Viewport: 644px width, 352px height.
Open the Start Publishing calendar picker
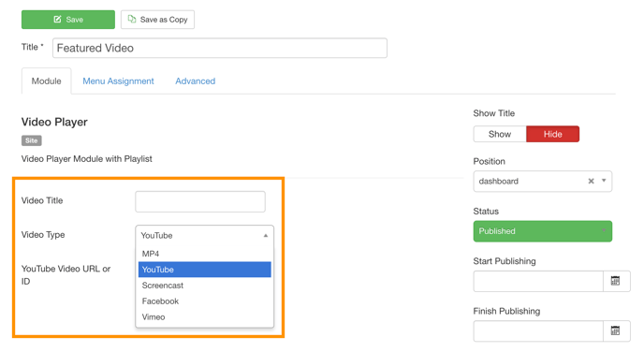tap(616, 282)
